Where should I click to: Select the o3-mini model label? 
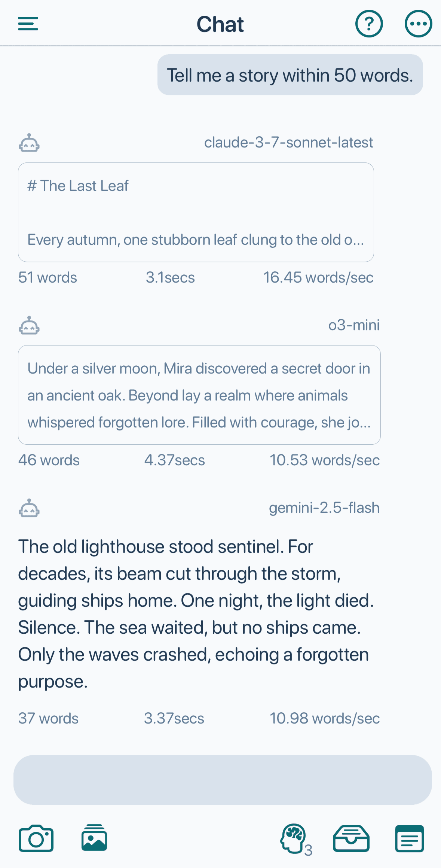pyautogui.click(x=354, y=325)
